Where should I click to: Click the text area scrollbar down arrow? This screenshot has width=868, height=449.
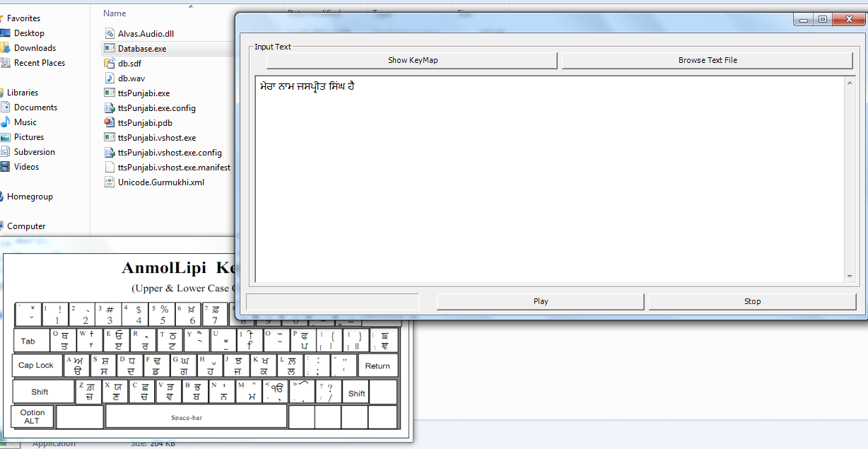(850, 276)
